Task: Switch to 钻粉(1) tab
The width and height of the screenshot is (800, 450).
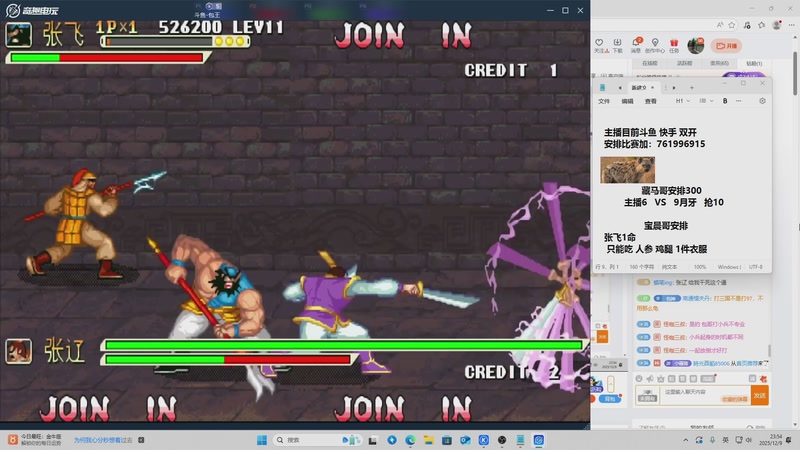Action: pyautogui.click(x=754, y=63)
